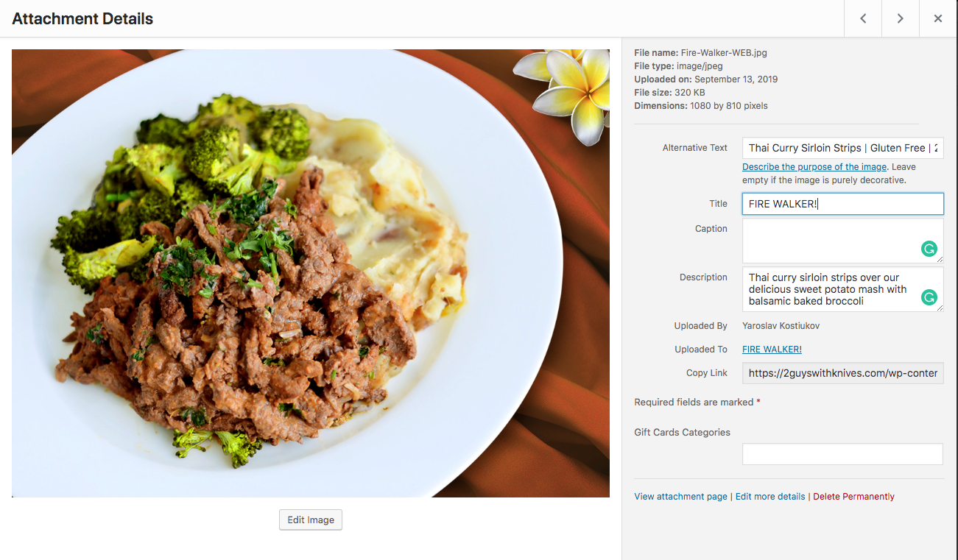Select the Copy Link URL field

[842, 373]
